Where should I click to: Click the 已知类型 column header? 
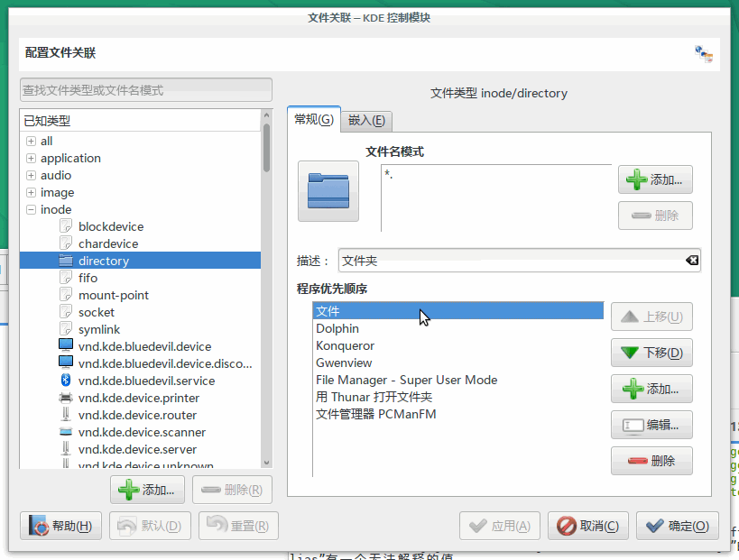(141, 121)
